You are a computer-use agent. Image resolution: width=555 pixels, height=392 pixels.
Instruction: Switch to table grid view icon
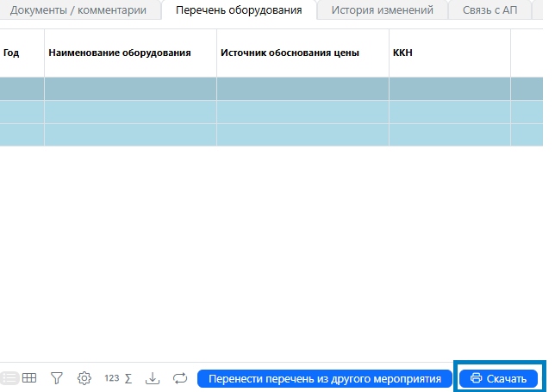coord(29,377)
